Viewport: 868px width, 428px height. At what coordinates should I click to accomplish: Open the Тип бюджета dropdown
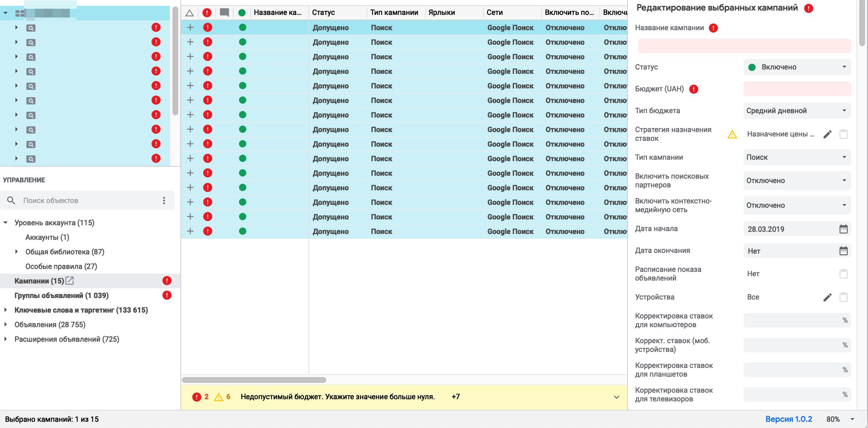tap(797, 111)
